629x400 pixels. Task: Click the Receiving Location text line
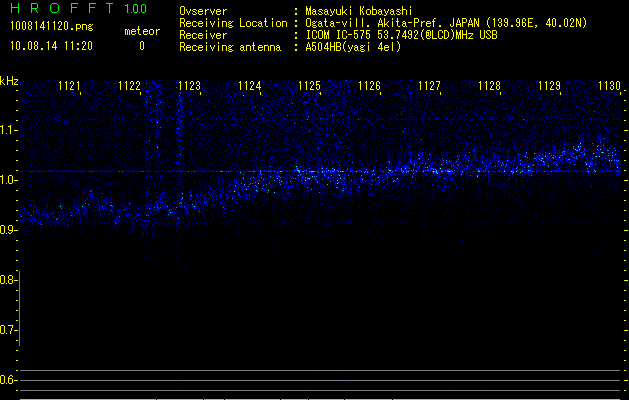[383, 23]
